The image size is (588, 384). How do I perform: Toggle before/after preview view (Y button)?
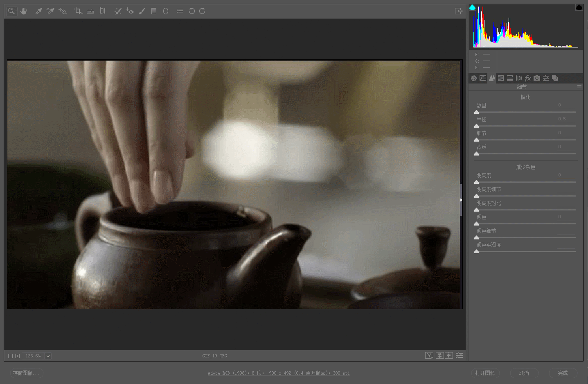pos(429,355)
